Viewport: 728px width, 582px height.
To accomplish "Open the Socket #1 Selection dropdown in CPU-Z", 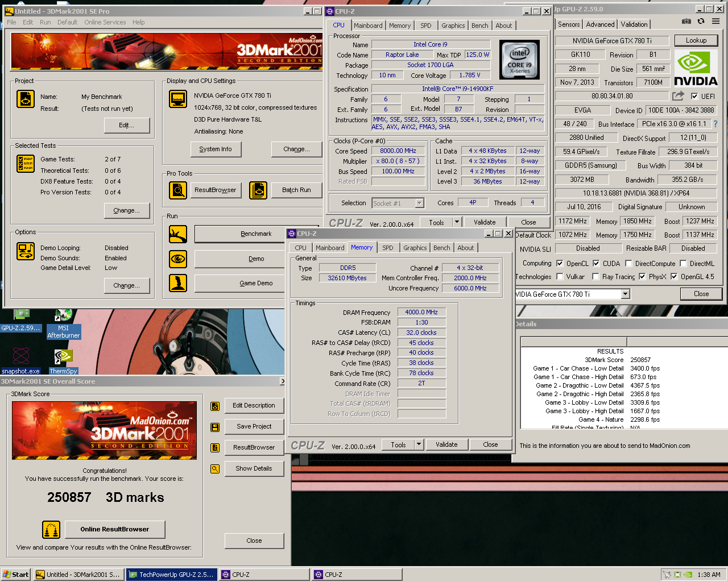I will tap(420, 203).
